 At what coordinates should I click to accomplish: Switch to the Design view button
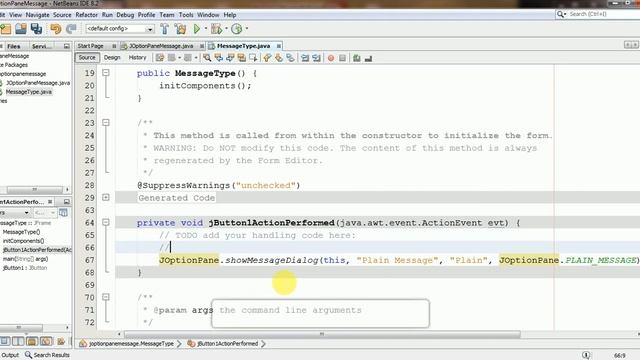pyautogui.click(x=112, y=58)
